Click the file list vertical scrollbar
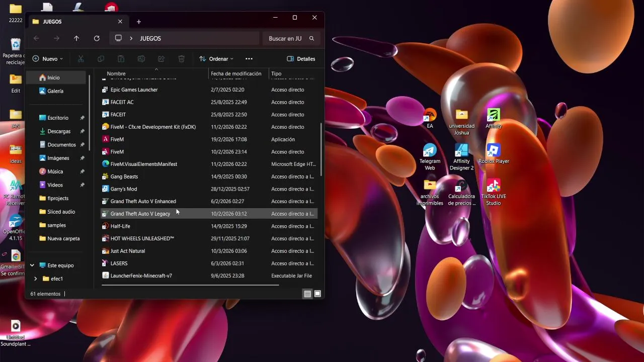644x362 pixels. (x=321, y=150)
